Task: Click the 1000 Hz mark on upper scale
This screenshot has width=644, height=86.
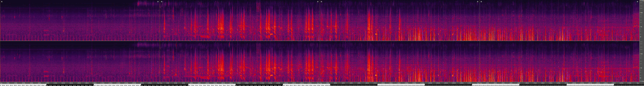Action: click(x=641, y=13)
